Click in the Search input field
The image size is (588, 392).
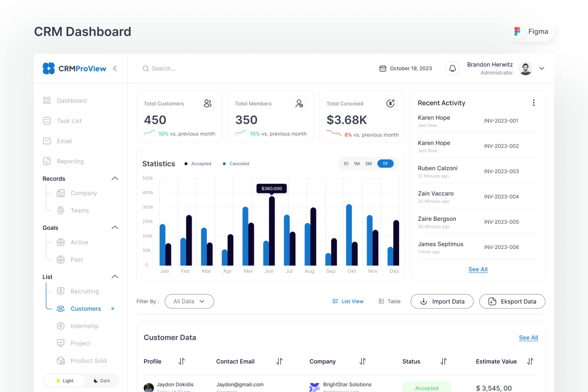[x=233, y=68]
